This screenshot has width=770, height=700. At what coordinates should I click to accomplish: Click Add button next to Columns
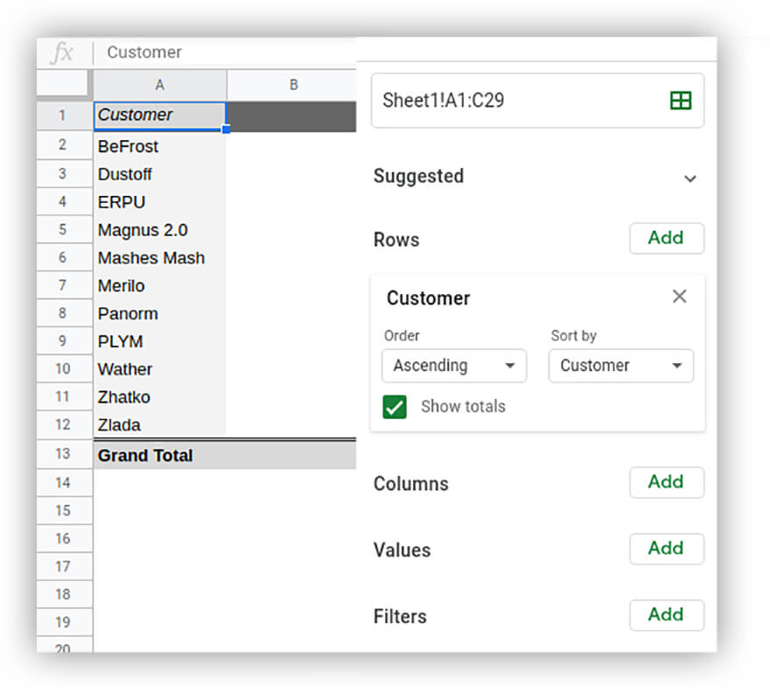pyautogui.click(x=666, y=482)
